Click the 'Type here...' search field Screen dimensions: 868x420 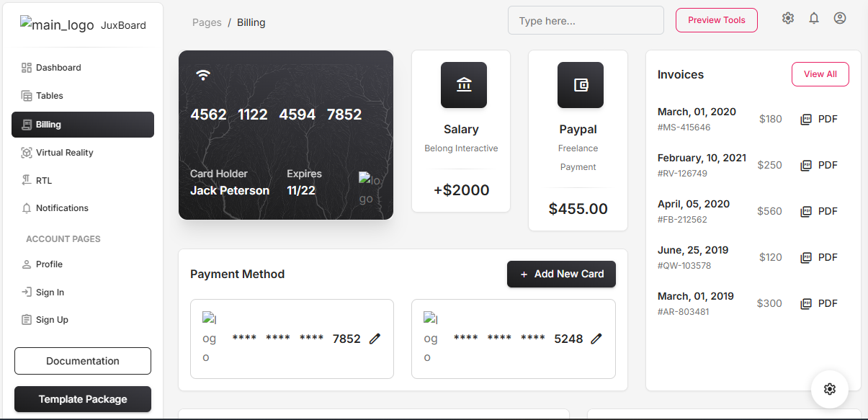pos(586,21)
